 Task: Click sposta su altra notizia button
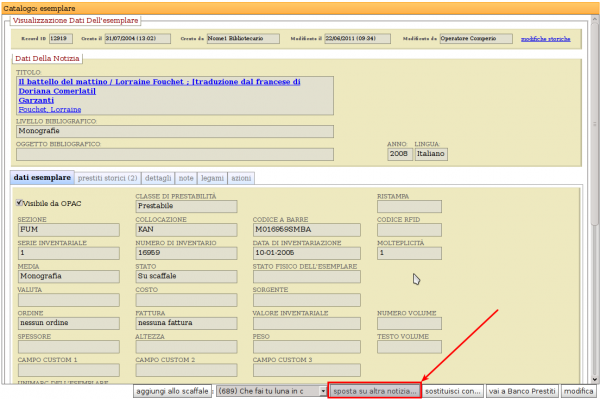coord(375,391)
